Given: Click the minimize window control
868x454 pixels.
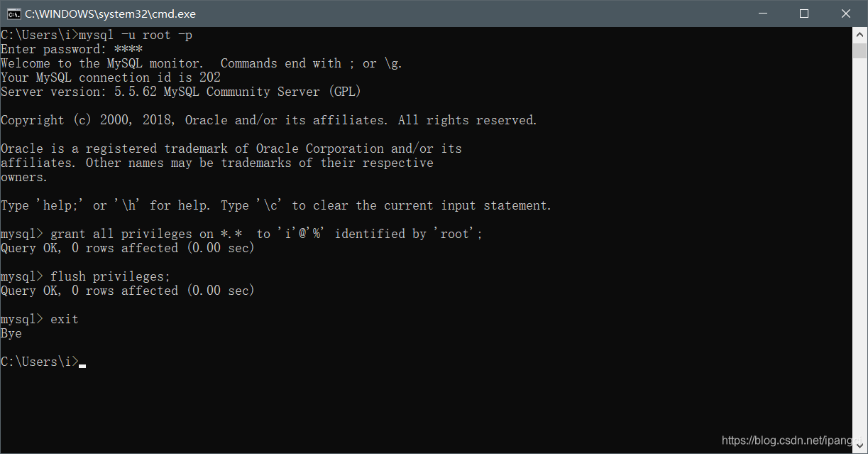Looking at the screenshot, I should [762, 13].
